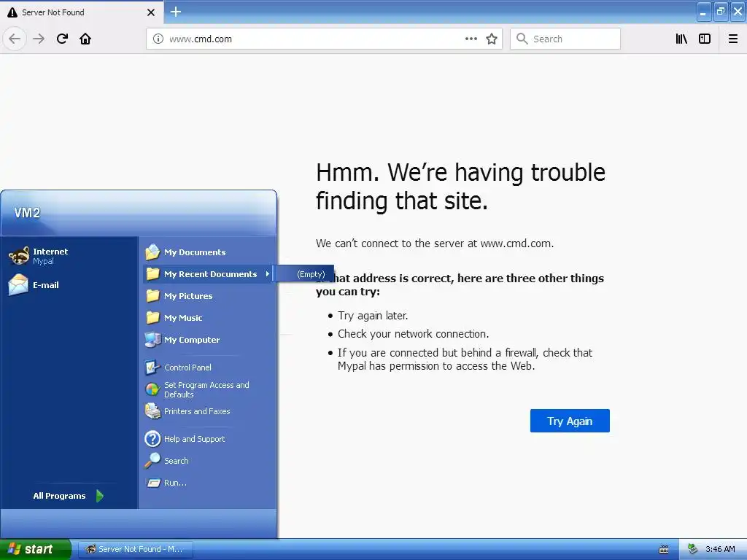
Task: Open My Computer from Start menu
Action: point(208,340)
